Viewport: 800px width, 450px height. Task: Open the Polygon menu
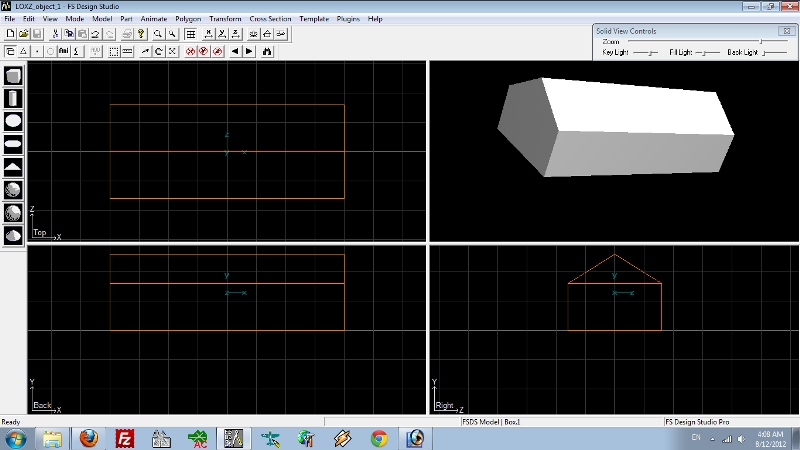pyautogui.click(x=188, y=19)
